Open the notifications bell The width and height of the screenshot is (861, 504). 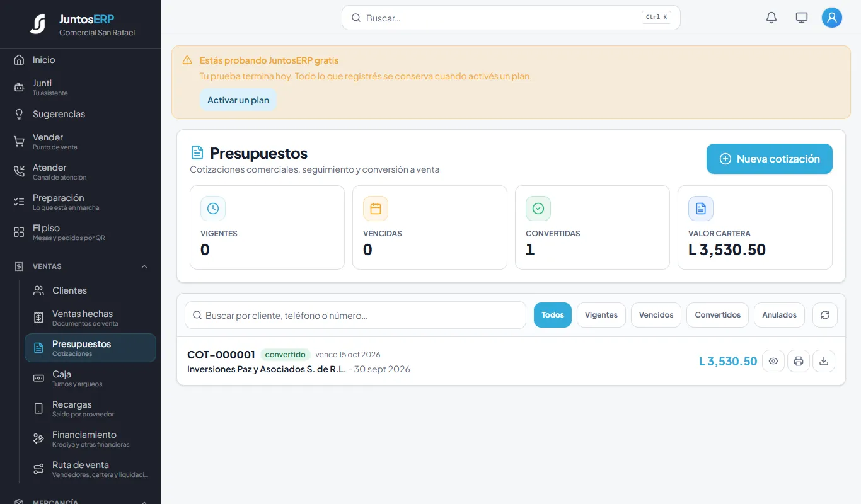point(771,18)
